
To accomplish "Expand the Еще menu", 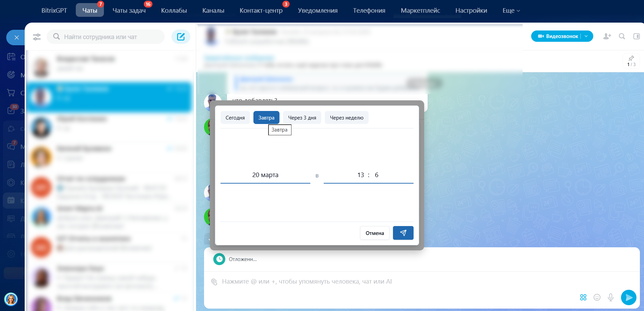I will point(511,11).
